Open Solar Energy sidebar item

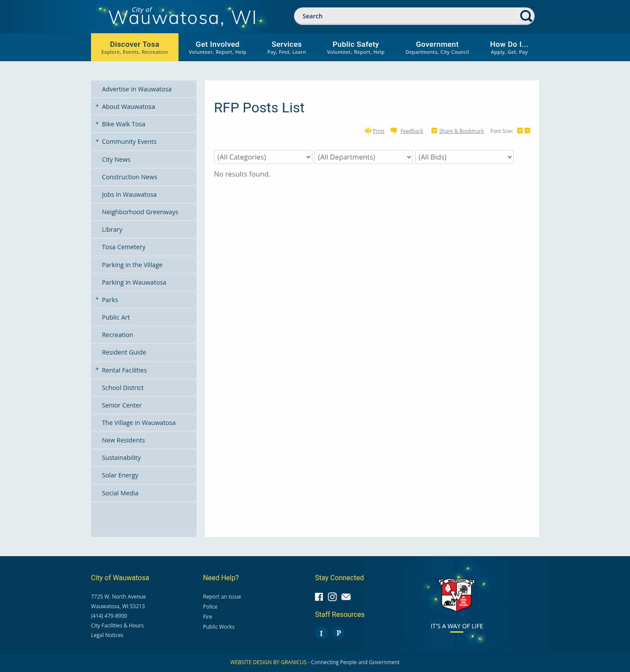tap(143, 475)
